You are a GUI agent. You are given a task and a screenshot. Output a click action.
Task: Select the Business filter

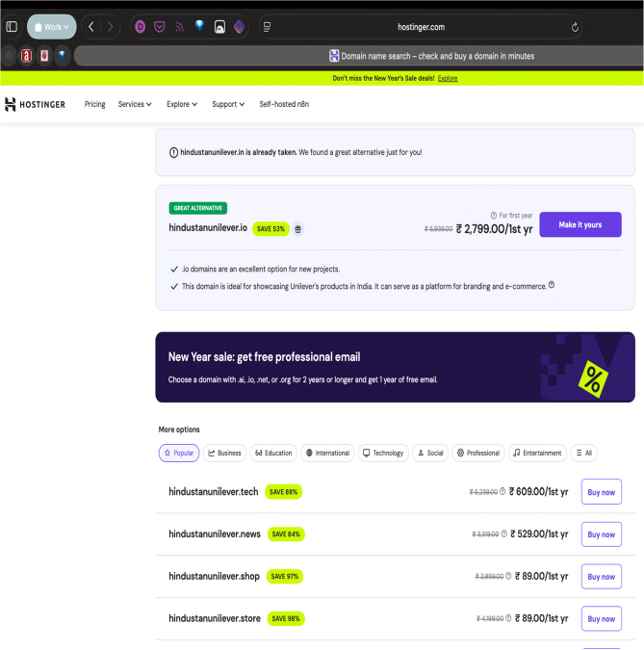click(x=224, y=453)
